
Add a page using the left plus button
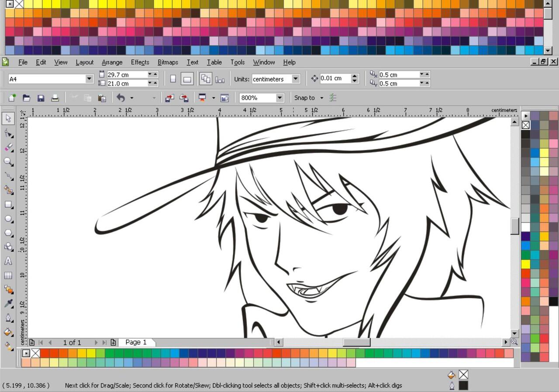(x=32, y=342)
